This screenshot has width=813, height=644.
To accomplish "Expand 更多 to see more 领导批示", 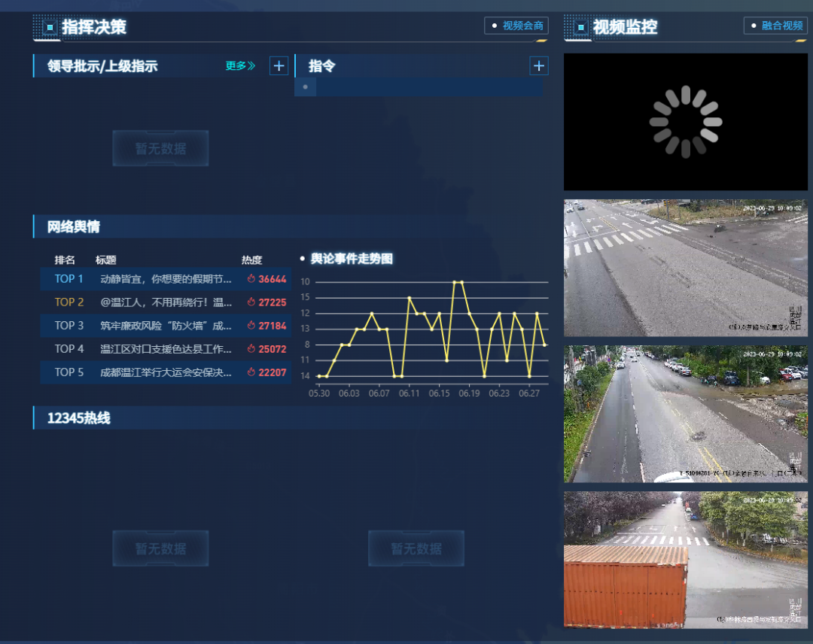I will tap(240, 66).
